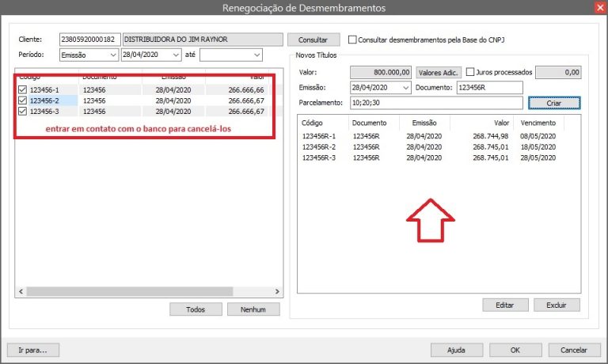Click the Criar button
The image size is (608, 364).
pyautogui.click(x=554, y=103)
